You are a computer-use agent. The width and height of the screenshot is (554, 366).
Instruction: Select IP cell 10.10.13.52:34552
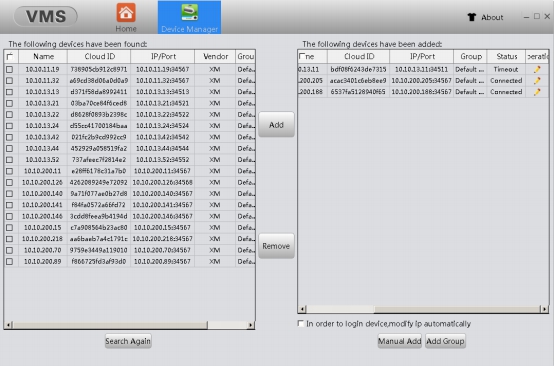click(163, 160)
